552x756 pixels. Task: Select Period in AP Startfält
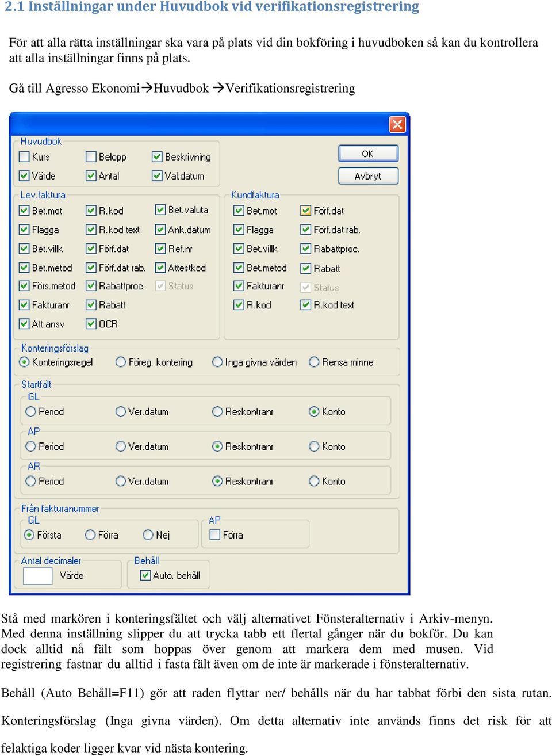coord(31,446)
